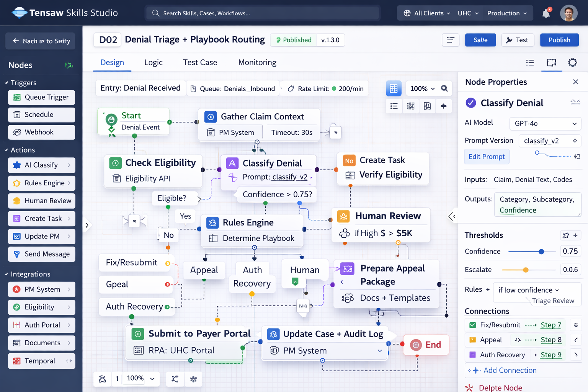Viewport: 588px width, 392px height.
Task: Open workflow settings via the gear icon
Action: tap(572, 62)
